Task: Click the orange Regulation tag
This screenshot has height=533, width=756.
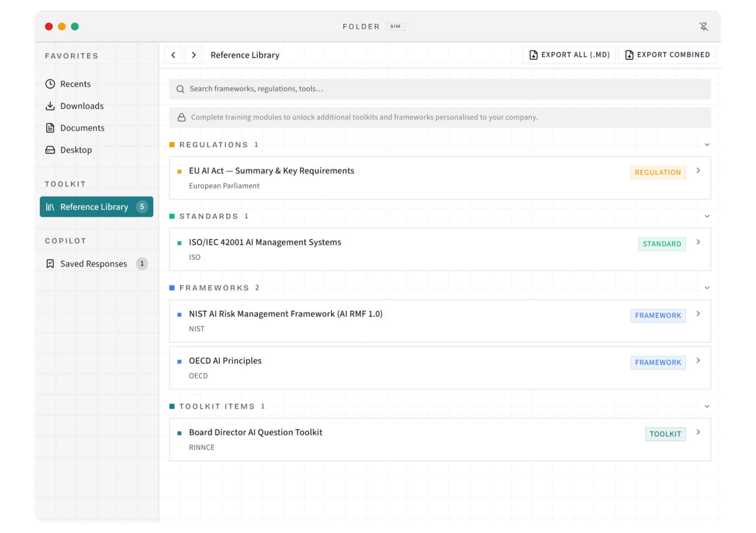Action: point(658,172)
